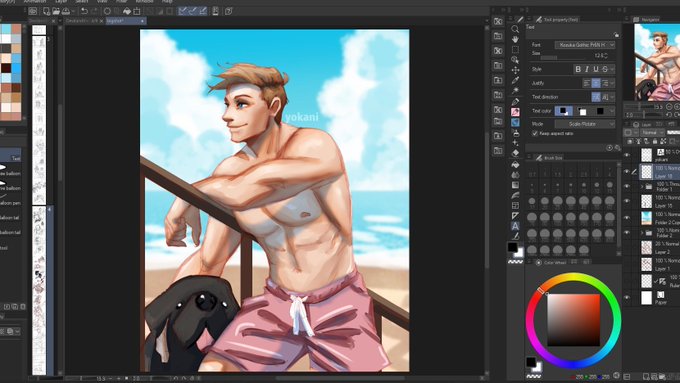The width and height of the screenshot is (680, 383).
Task: Expand Justify options arrow
Action: pos(612,83)
